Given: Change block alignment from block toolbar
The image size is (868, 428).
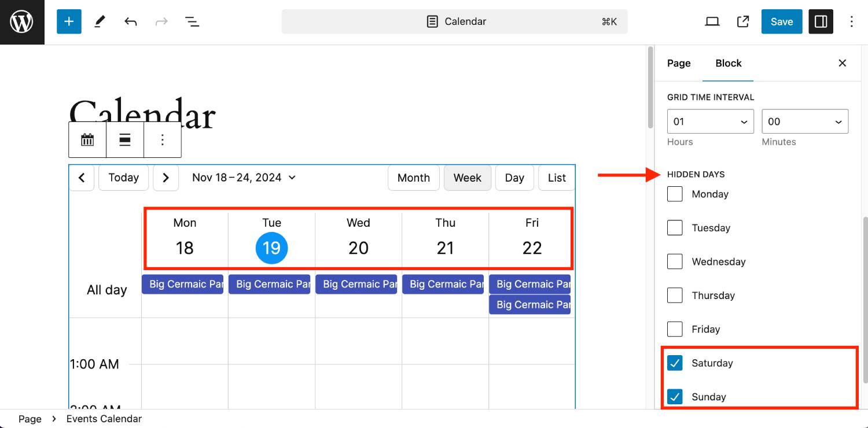Looking at the screenshot, I should [x=125, y=139].
